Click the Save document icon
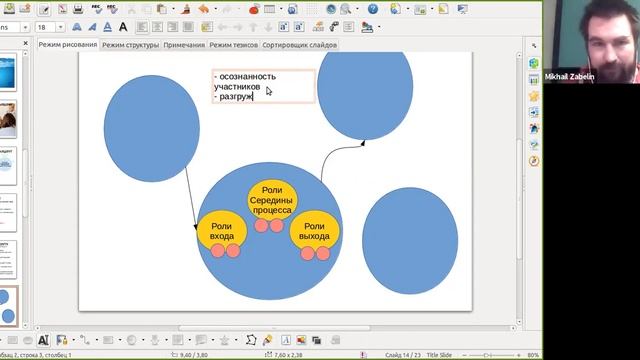Screen dimensions: 640x360 click(x=9, y=9)
